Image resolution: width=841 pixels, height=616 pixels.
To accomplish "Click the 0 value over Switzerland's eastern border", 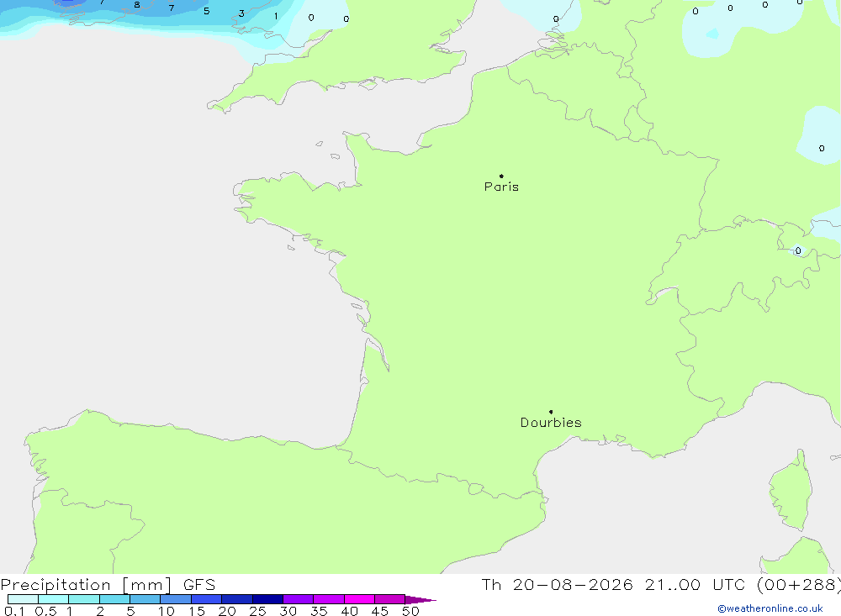I will (798, 250).
